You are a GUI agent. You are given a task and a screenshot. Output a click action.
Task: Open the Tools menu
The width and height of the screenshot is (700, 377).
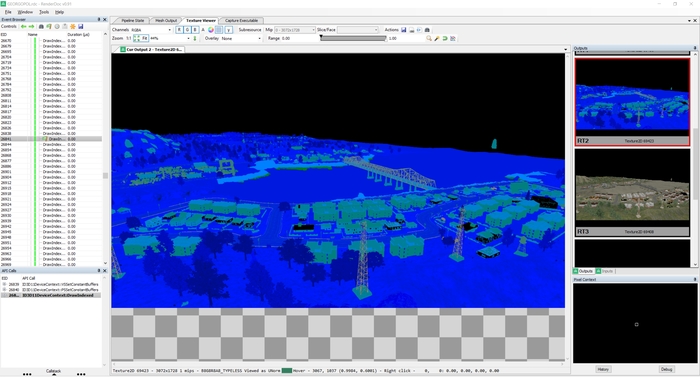44,12
